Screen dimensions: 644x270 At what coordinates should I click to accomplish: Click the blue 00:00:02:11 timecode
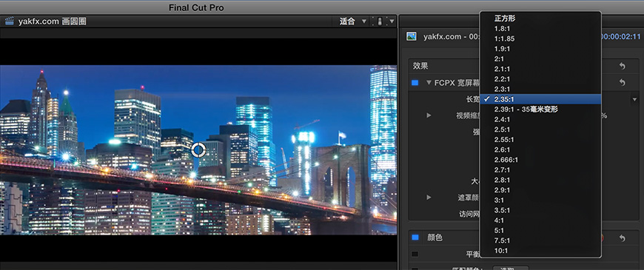coord(621,36)
